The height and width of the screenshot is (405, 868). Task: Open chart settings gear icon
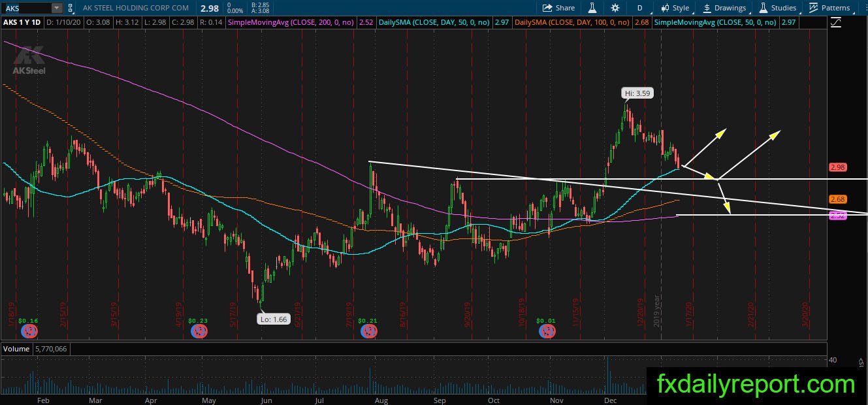point(615,8)
